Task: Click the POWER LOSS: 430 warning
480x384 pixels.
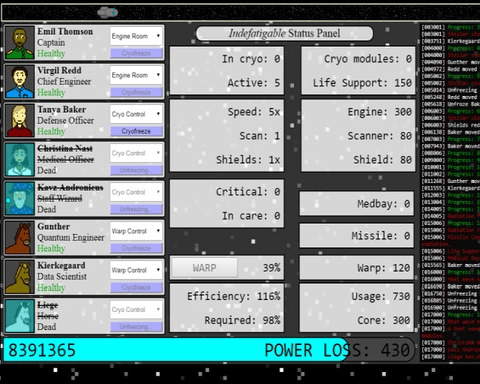Action: pos(337,350)
